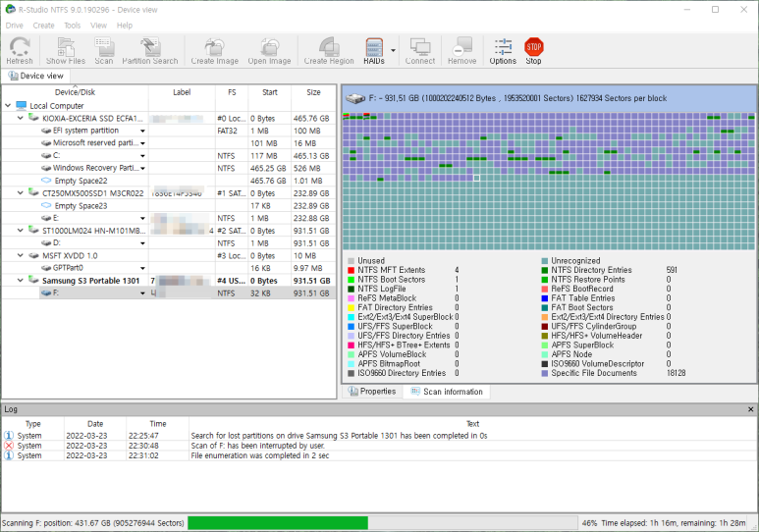Select Microsoft reserved partition row
Screen dimensions: 759x532
pos(169,142)
